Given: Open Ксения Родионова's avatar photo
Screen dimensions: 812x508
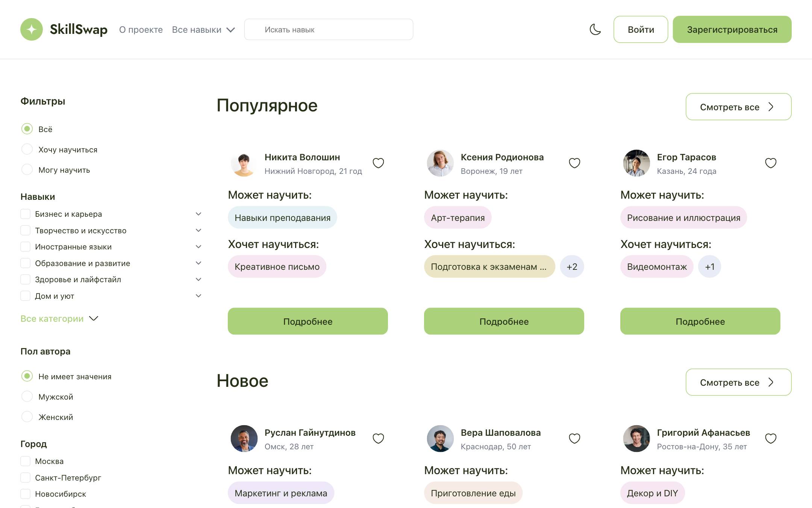Looking at the screenshot, I should pos(440,163).
